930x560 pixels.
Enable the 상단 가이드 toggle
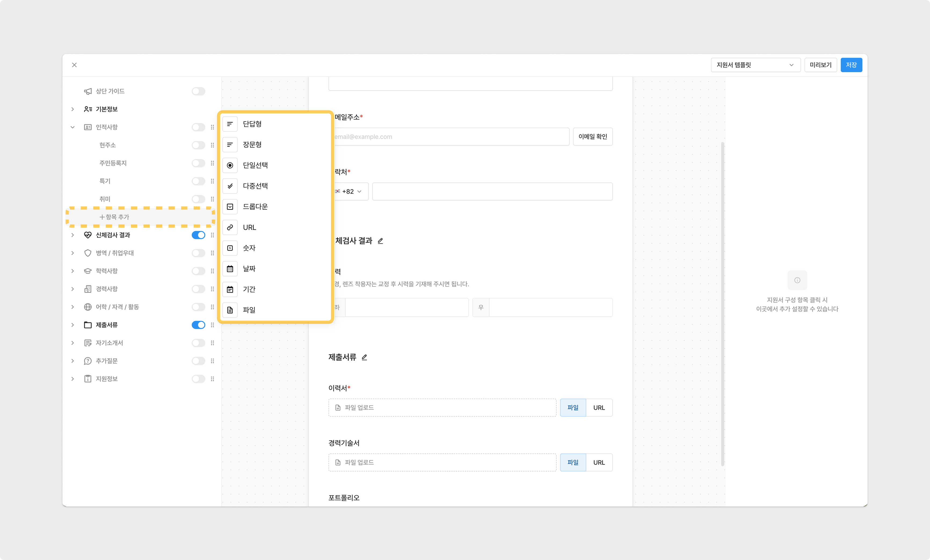tap(198, 91)
